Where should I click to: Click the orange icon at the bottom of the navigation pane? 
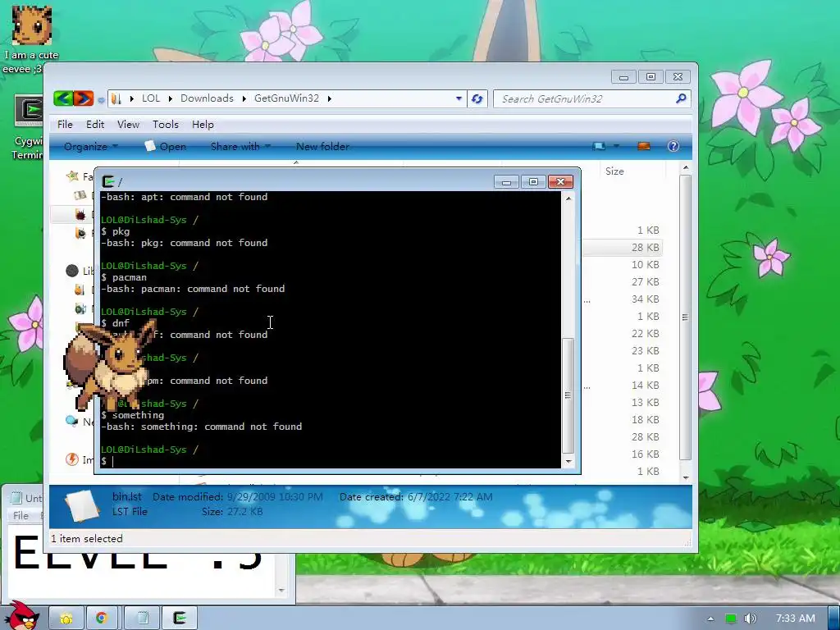72,459
